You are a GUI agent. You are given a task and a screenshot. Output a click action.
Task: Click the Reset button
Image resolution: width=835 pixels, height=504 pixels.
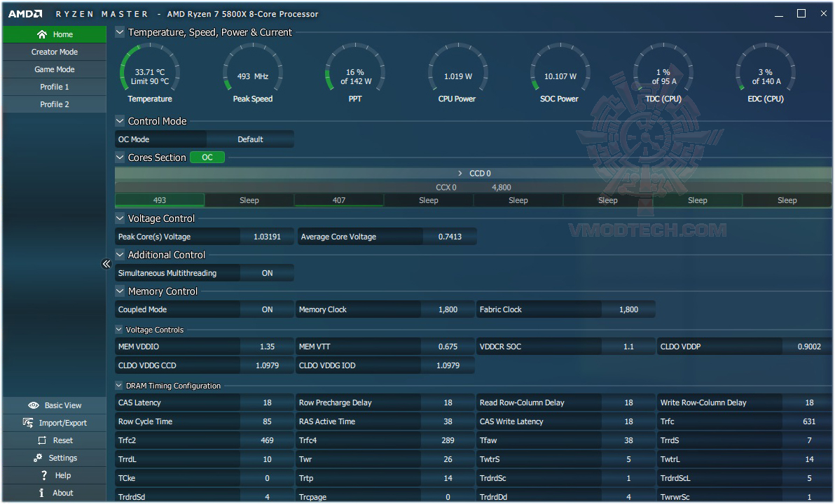(x=55, y=441)
